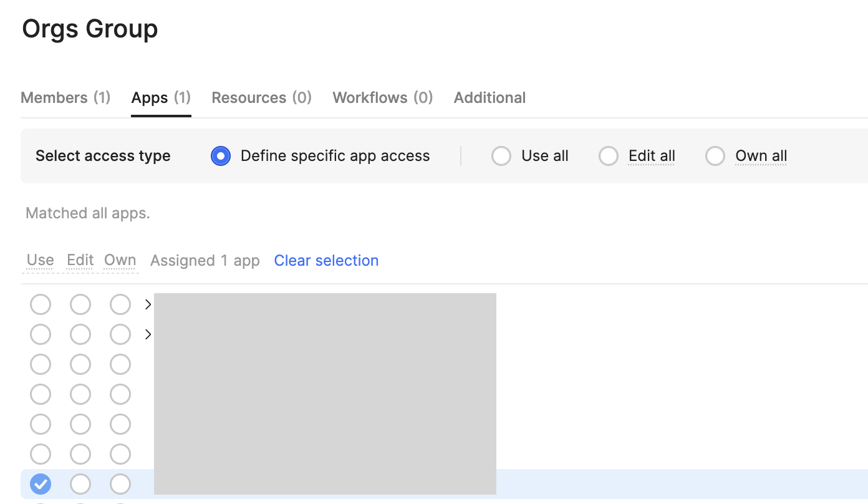Screen dimensions: 868x504
Task: Click the 'Matched all apps.' message
Action: pos(88,213)
